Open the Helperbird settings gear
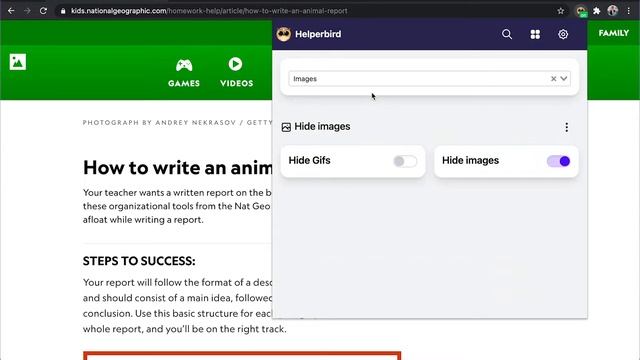 point(563,34)
